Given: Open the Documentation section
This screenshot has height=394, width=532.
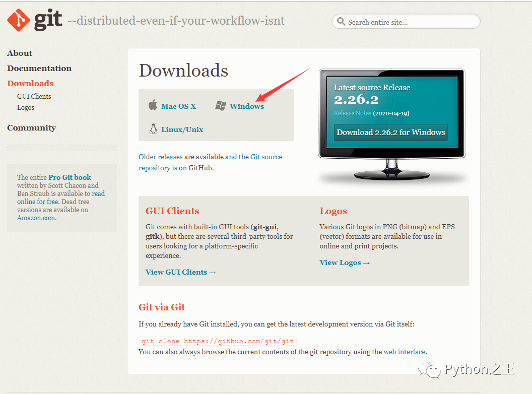Looking at the screenshot, I should (x=39, y=68).
